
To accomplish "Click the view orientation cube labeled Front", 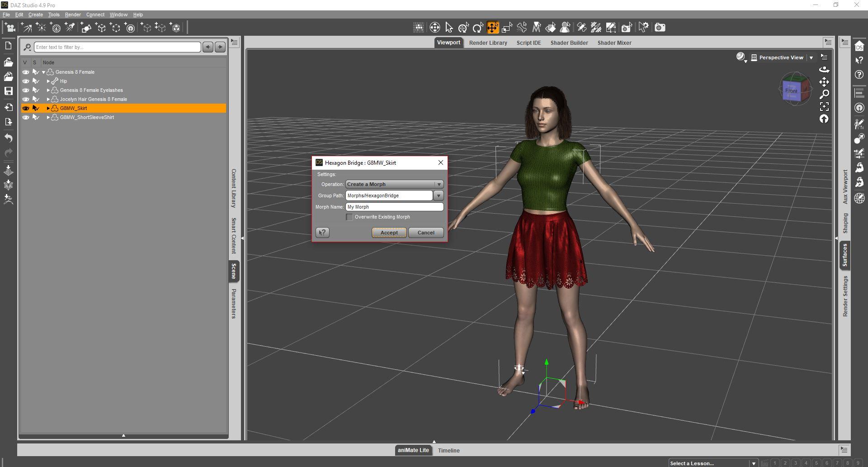I will point(792,91).
